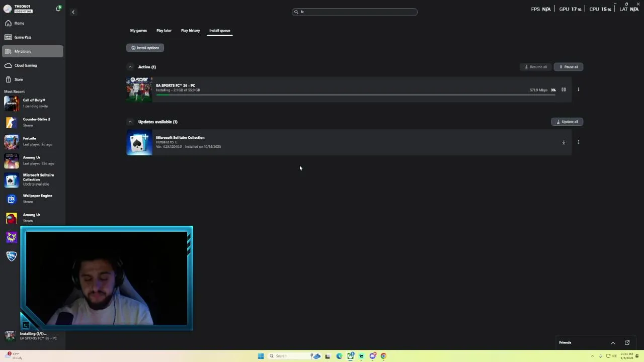Click the Resume all button
This screenshot has height=362, width=644.
[x=536, y=67]
